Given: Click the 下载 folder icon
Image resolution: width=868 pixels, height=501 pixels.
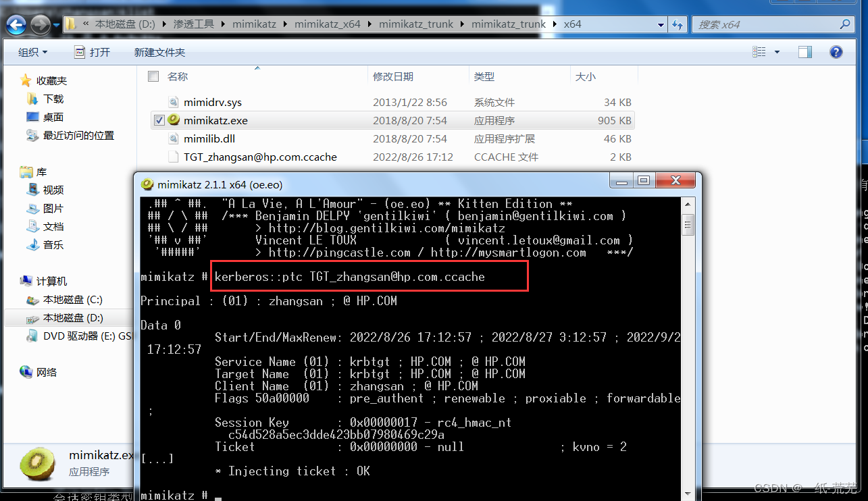Looking at the screenshot, I should point(32,99).
